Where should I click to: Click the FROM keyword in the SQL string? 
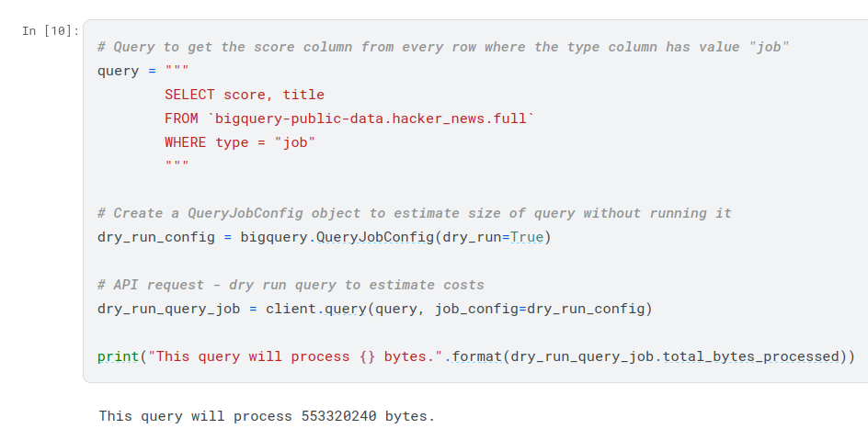[181, 119]
